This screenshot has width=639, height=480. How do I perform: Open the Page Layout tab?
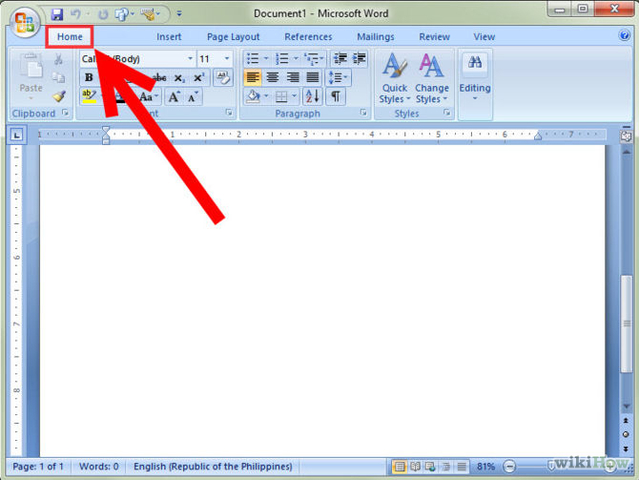coord(233,37)
